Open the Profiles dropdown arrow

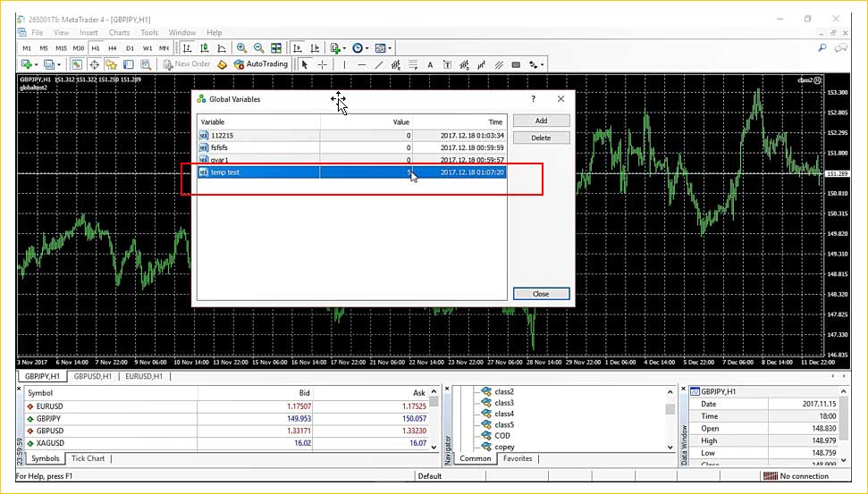click(x=59, y=64)
